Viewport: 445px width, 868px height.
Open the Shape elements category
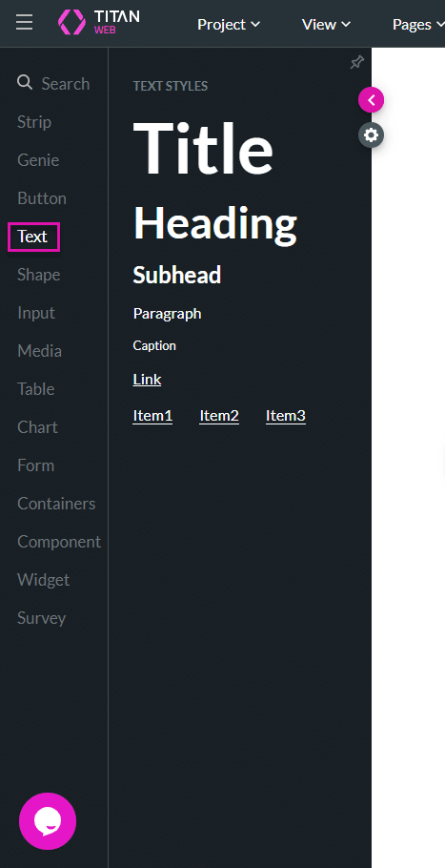pos(39,275)
